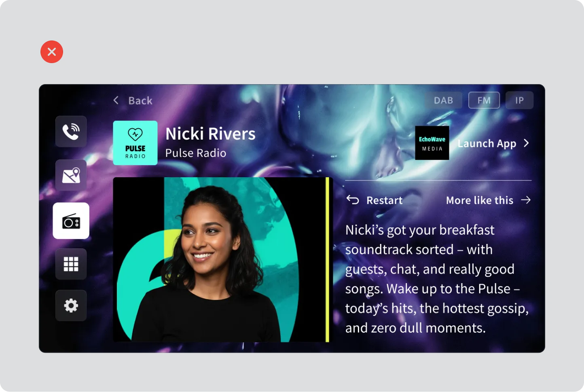The width and height of the screenshot is (584, 392).
Task: Open settings gear icon in sidebar
Action: pyautogui.click(x=71, y=305)
